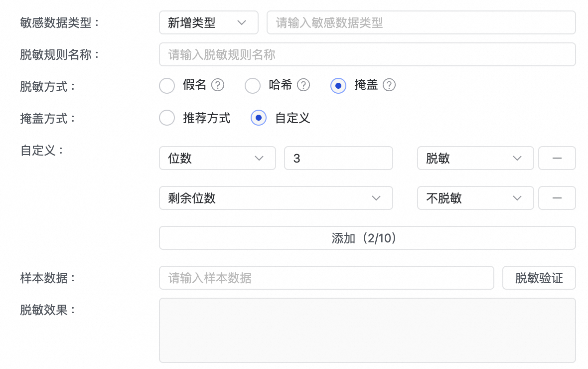Open help icon next to 掩盖

pyautogui.click(x=389, y=85)
